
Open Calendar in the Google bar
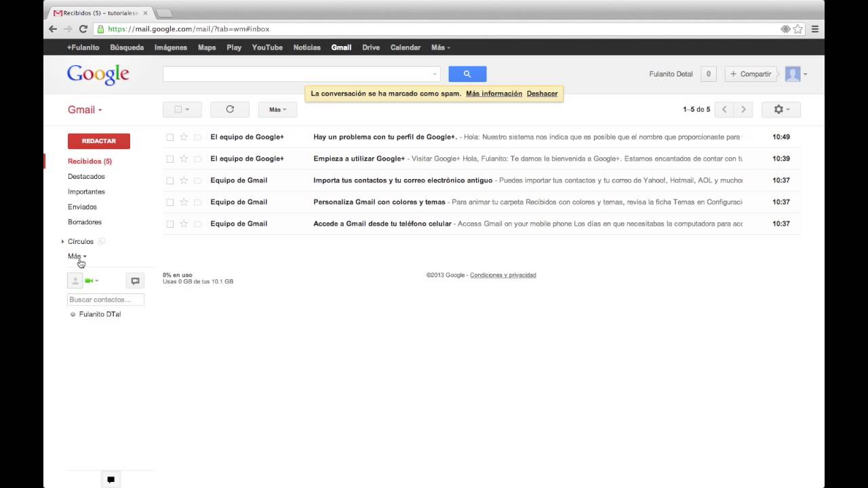[x=406, y=47]
